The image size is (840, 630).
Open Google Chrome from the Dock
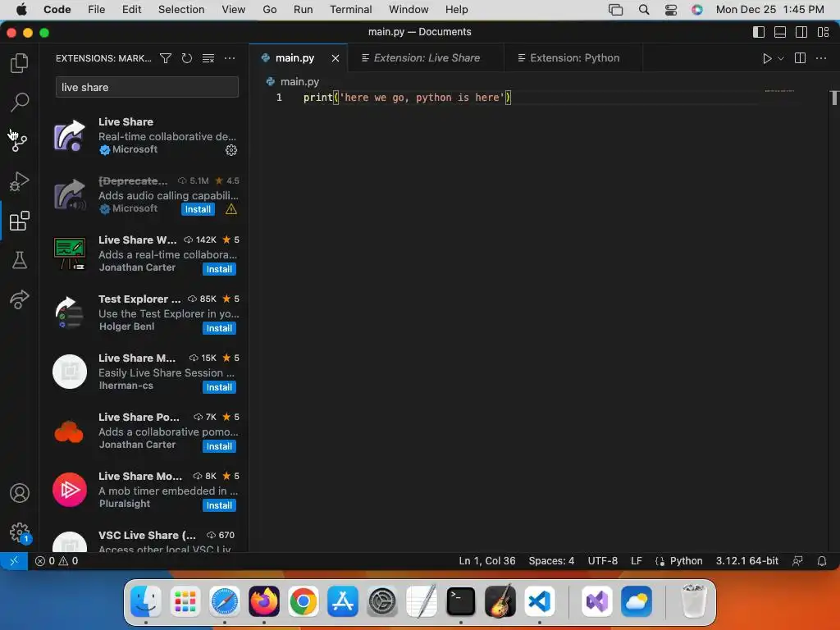click(x=304, y=601)
